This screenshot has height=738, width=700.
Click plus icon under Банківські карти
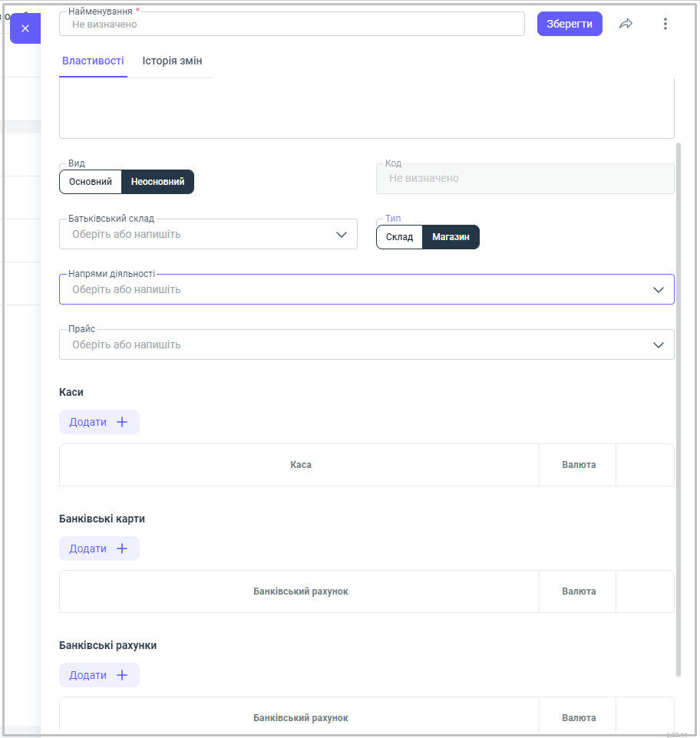tap(122, 549)
